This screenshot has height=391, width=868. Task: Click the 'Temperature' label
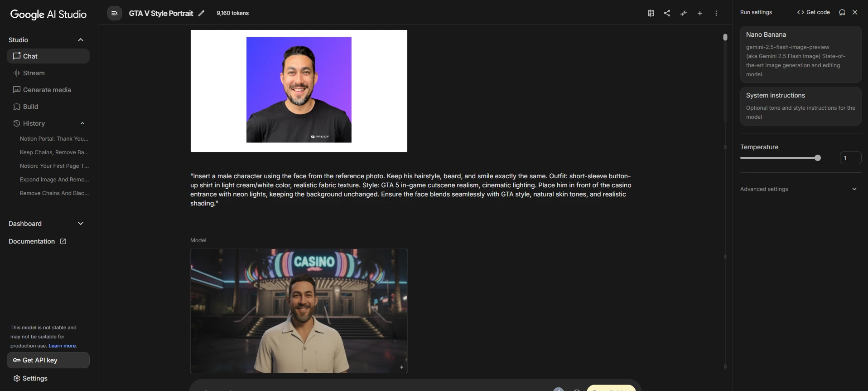pos(759,147)
